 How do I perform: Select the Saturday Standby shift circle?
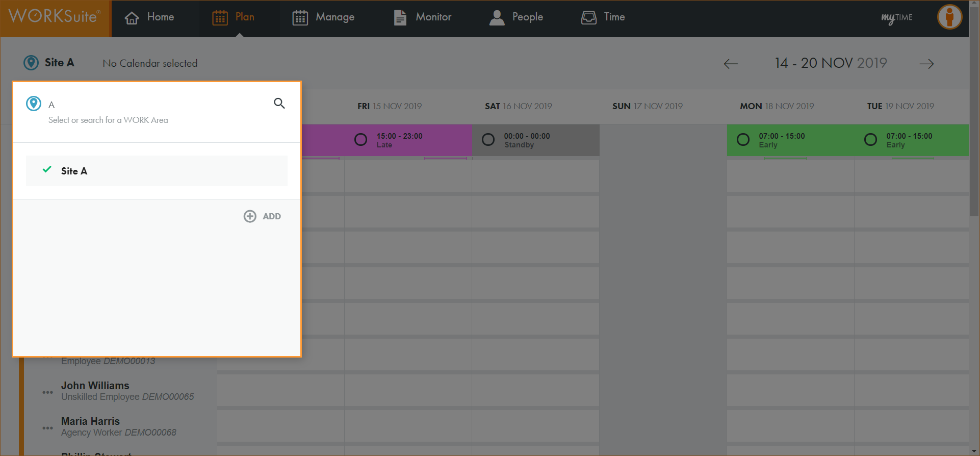point(488,140)
